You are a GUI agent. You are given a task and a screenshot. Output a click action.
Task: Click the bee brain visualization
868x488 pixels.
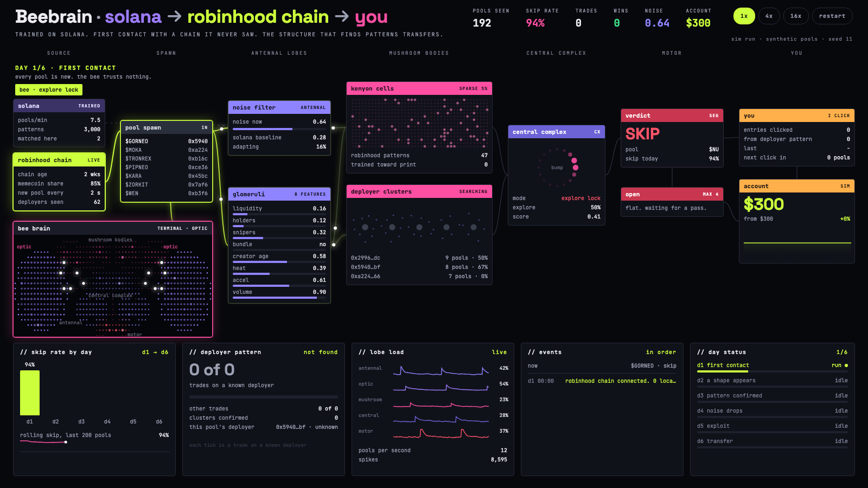pyautogui.click(x=113, y=286)
